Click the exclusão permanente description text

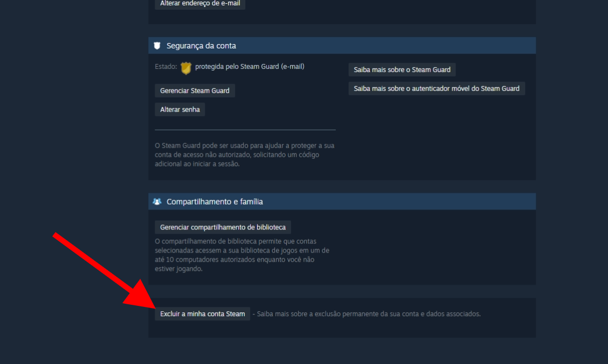tap(367, 314)
